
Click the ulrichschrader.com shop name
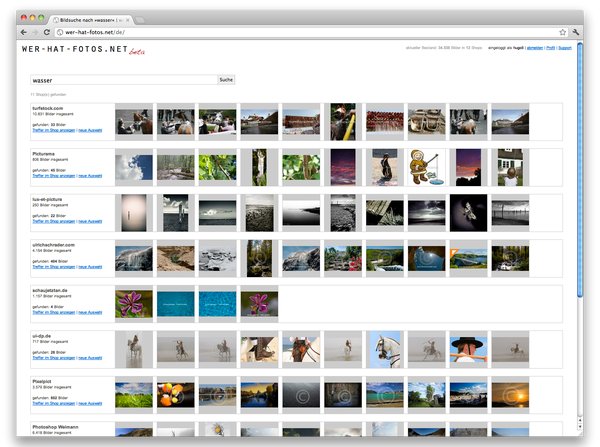(x=54, y=245)
